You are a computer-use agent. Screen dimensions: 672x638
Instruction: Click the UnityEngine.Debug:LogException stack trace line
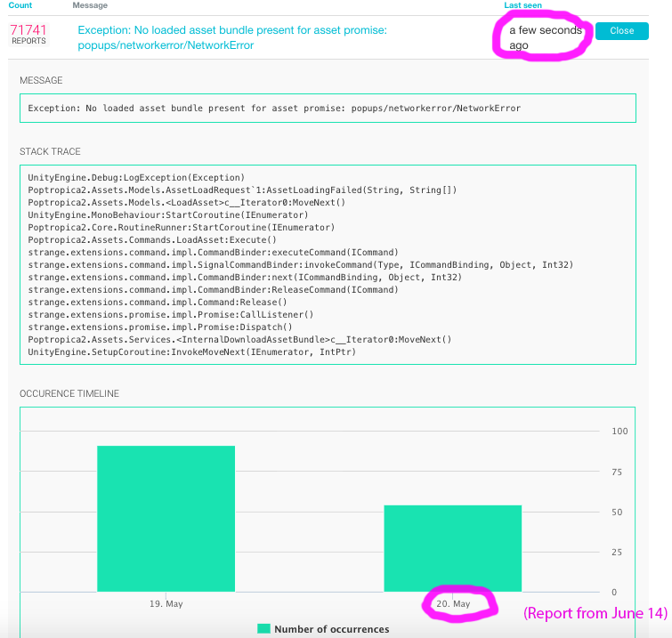tap(136, 177)
